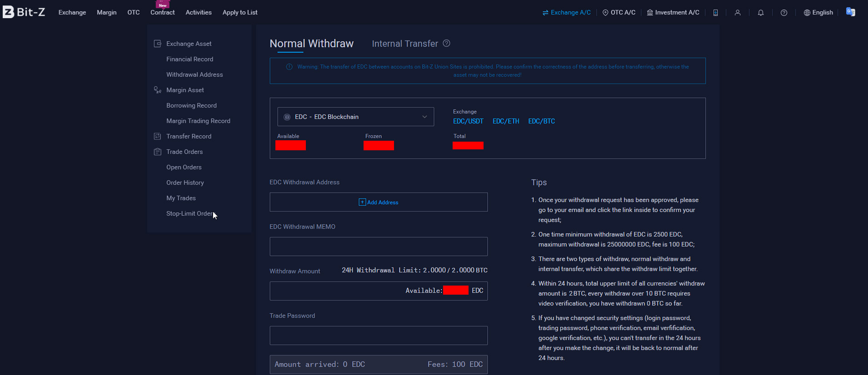Click the Exchange Asset wallet icon
Image resolution: width=868 pixels, height=375 pixels.
(x=158, y=44)
